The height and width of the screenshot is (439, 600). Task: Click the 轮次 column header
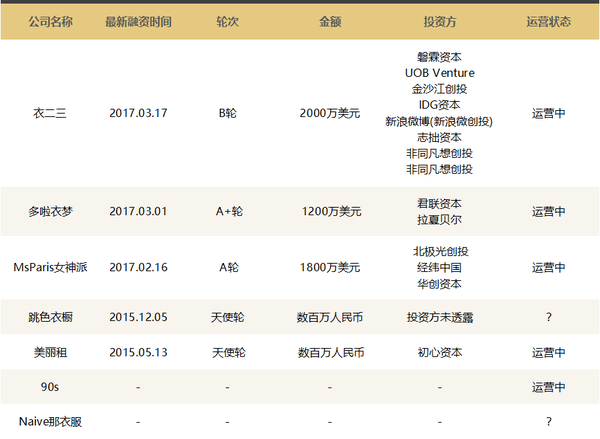tap(227, 22)
